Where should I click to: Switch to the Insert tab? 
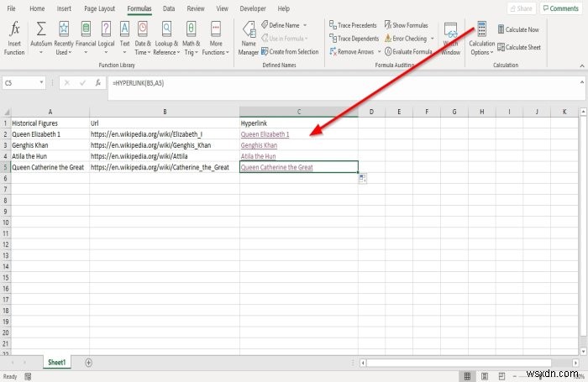click(x=64, y=8)
